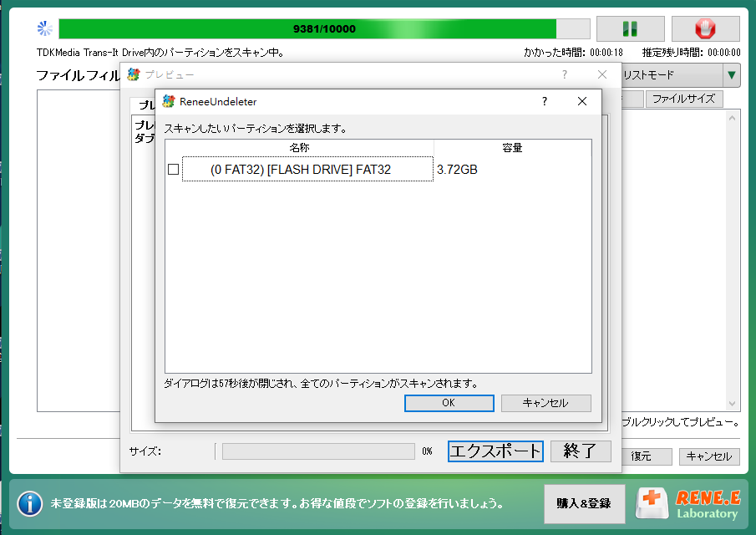This screenshot has height=535, width=756.
Task: Click the export size progress bar at 0%
Action: click(318, 451)
